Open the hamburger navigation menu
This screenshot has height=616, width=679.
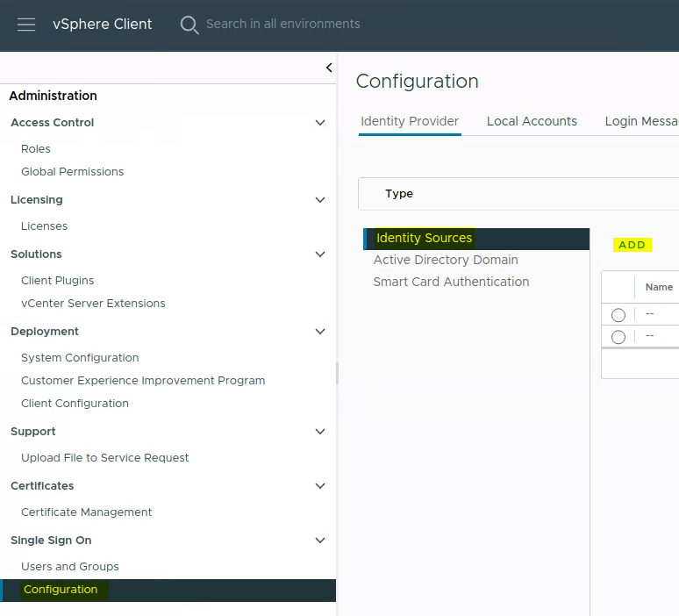tap(26, 25)
